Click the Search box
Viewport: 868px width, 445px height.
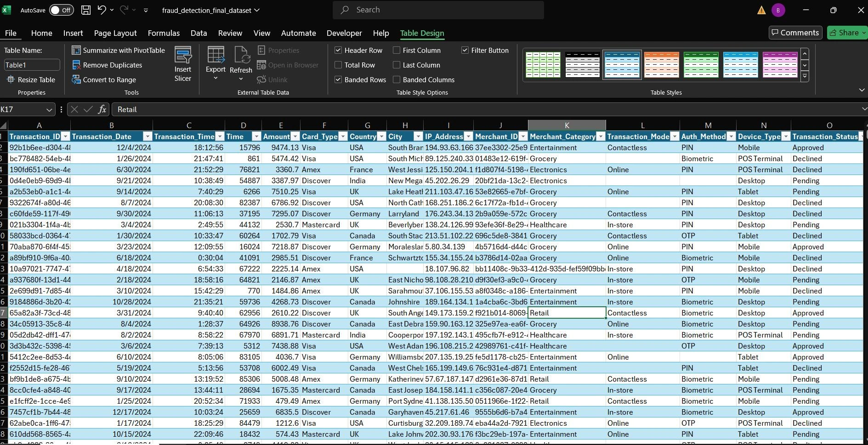click(438, 10)
